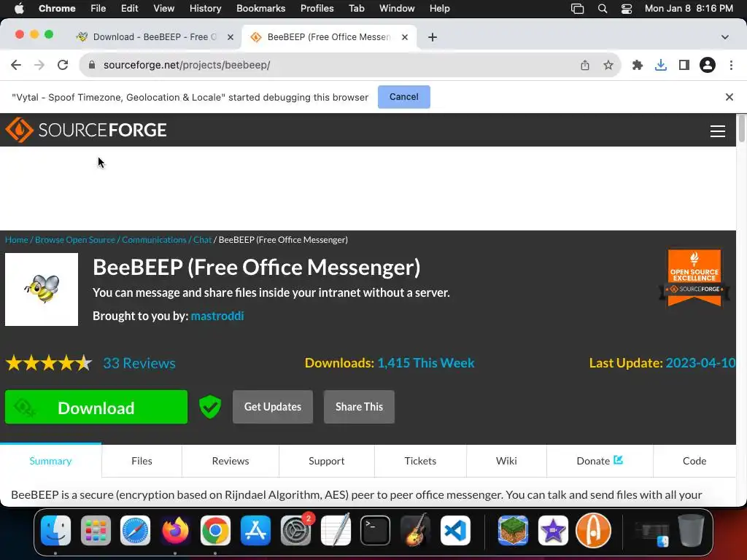747x560 pixels.
Task: Open the Extensions puzzle icon
Action: click(638, 65)
